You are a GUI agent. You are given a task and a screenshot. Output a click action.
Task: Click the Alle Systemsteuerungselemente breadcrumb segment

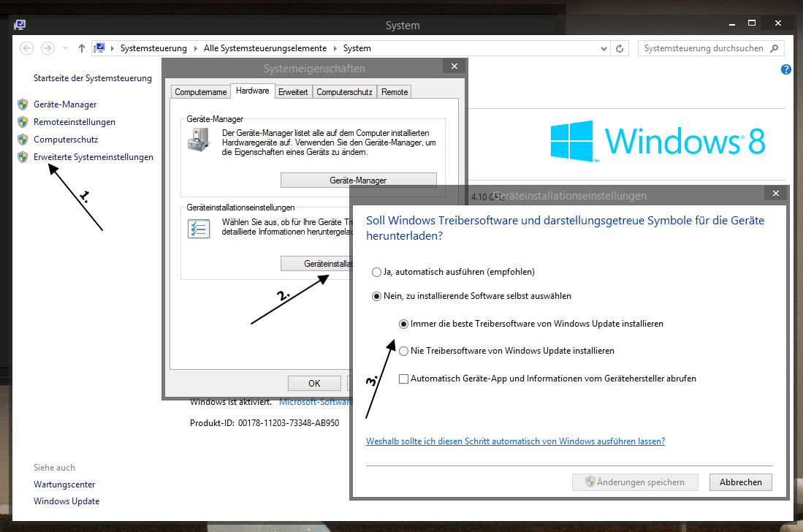(265, 48)
